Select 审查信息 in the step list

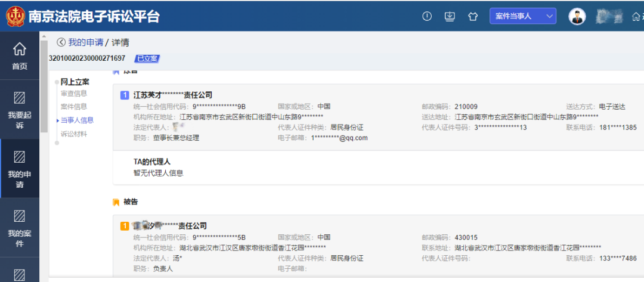point(73,94)
